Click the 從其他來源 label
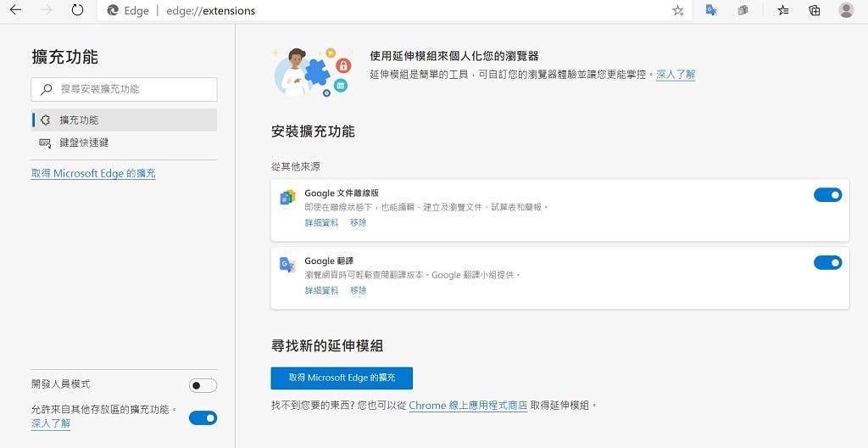This screenshot has height=448, width=868. click(296, 166)
